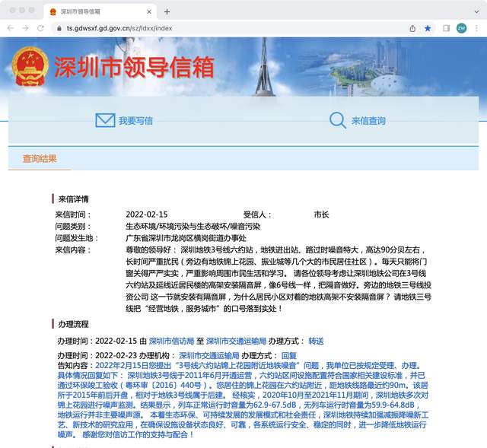This screenshot has width=487, height=448.
Task: Reload the page with the refresh icon
Action: [x=40, y=28]
